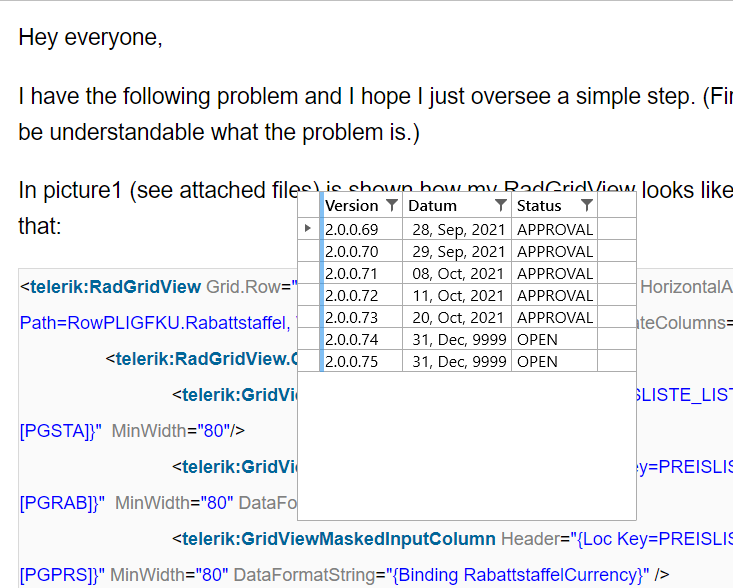This screenshot has width=733, height=588.
Task: Click the date cell 08, Oct, 2021
Action: pyautogui.click(x=458, y=273)
